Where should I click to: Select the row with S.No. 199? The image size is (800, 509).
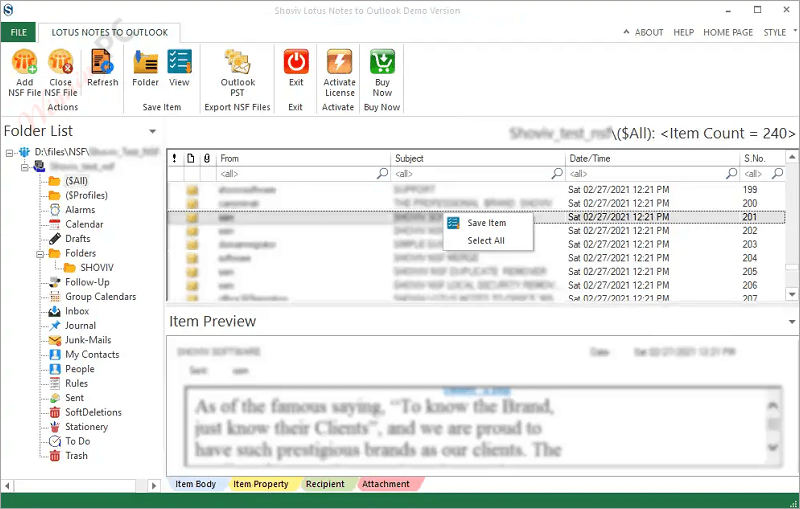[476, 190]
